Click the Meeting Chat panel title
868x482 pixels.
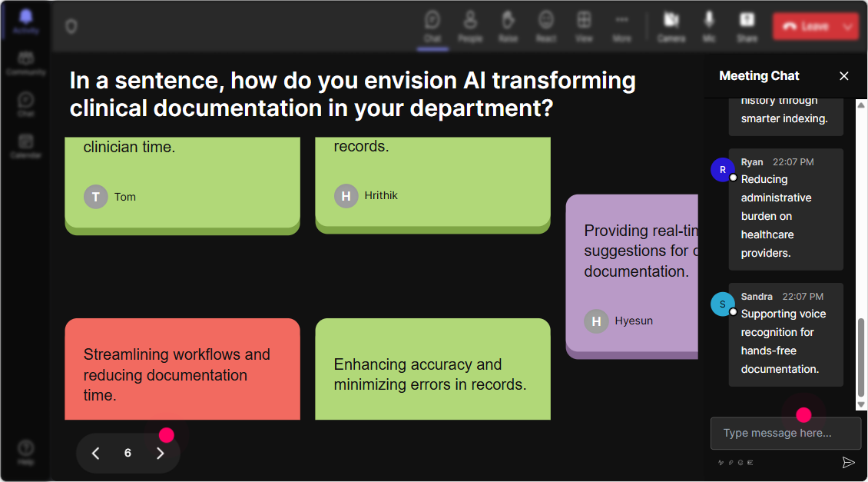pos(759,76)
